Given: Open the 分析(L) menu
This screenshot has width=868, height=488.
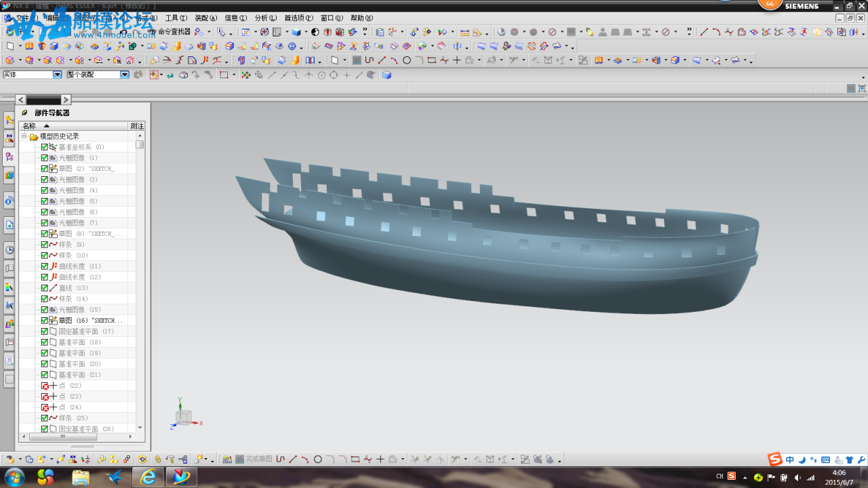Looking at the screenshot, I should pyautogui.click(x=266, y=18).
